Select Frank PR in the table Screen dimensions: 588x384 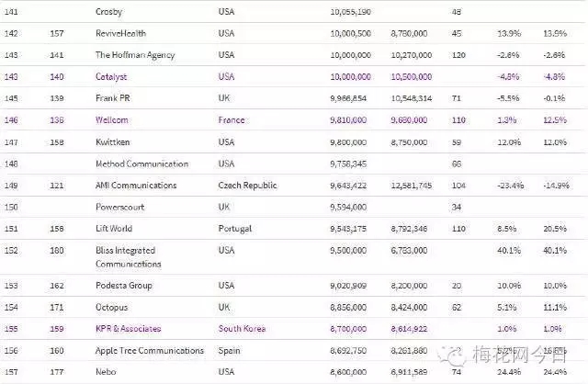[114, 98]
